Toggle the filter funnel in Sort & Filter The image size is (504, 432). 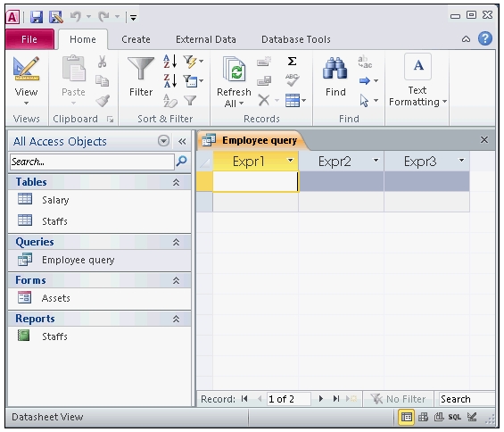tap(190, 100)
